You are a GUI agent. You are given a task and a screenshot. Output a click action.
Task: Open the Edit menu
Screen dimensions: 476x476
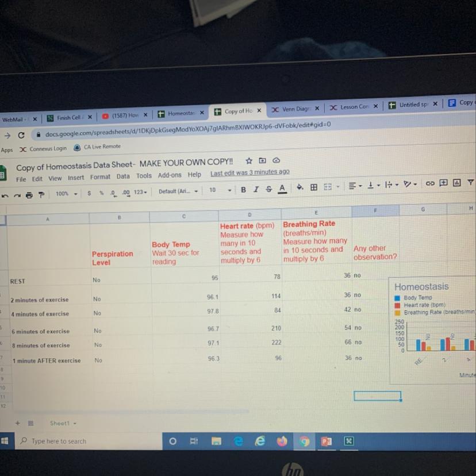pyautogui.click(x=37, y=179)
